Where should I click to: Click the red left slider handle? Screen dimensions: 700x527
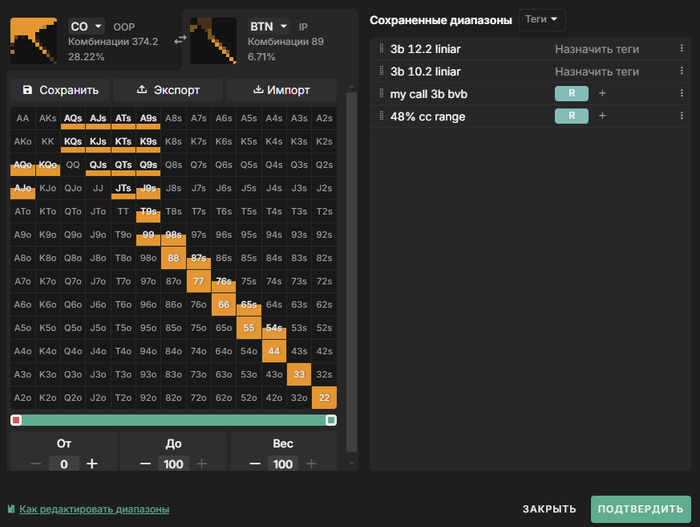pyautogui.click(x=16, y=420)
